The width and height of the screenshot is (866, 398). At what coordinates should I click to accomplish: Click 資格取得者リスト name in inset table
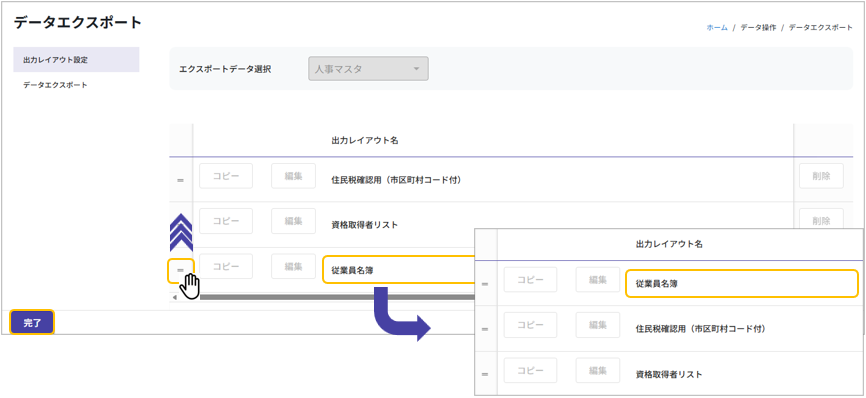point(669,374)
